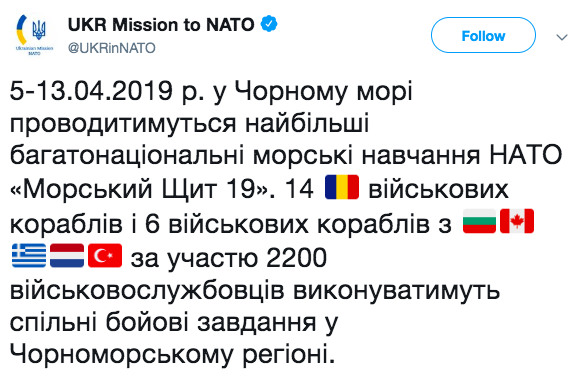Click the Romania flag emoji

[342, 188]
